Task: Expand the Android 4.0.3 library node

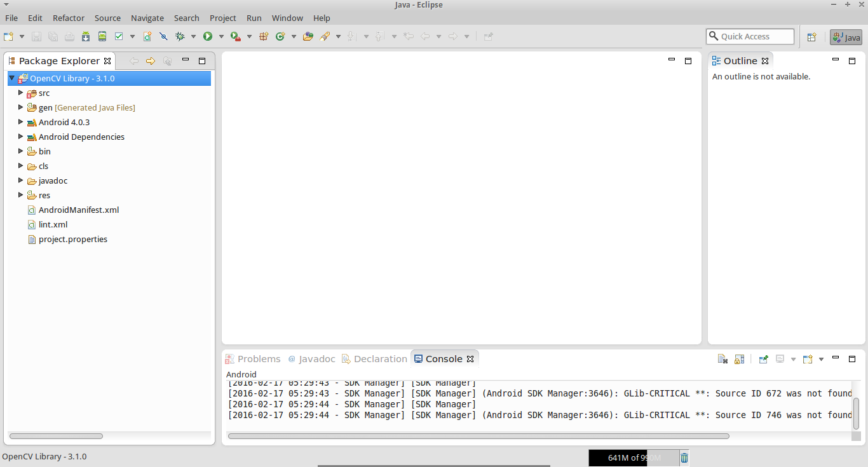Action: [20, 122]
